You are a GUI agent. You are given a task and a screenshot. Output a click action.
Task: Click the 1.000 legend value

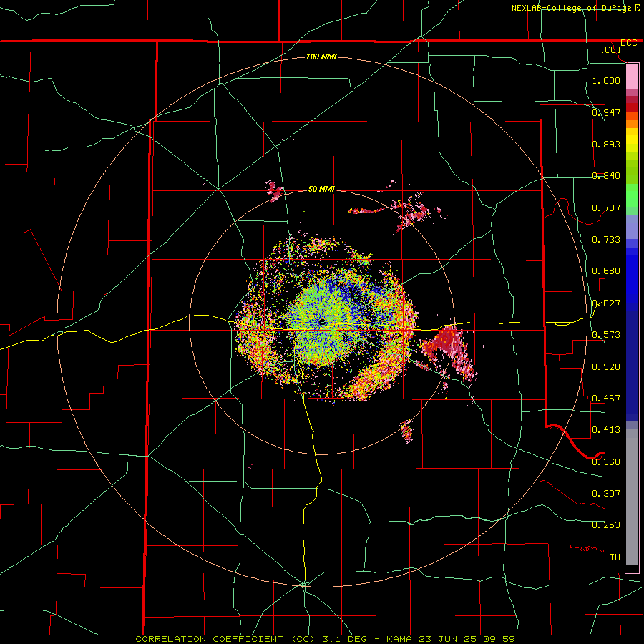pos(606,80)
